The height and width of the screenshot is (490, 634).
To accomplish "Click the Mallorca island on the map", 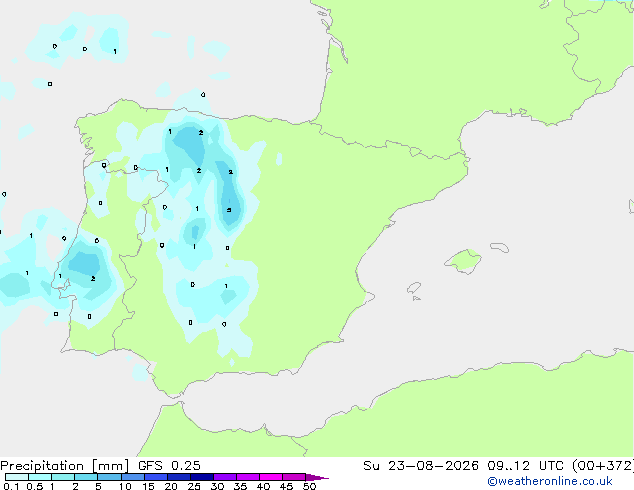I will coord(464,261).
